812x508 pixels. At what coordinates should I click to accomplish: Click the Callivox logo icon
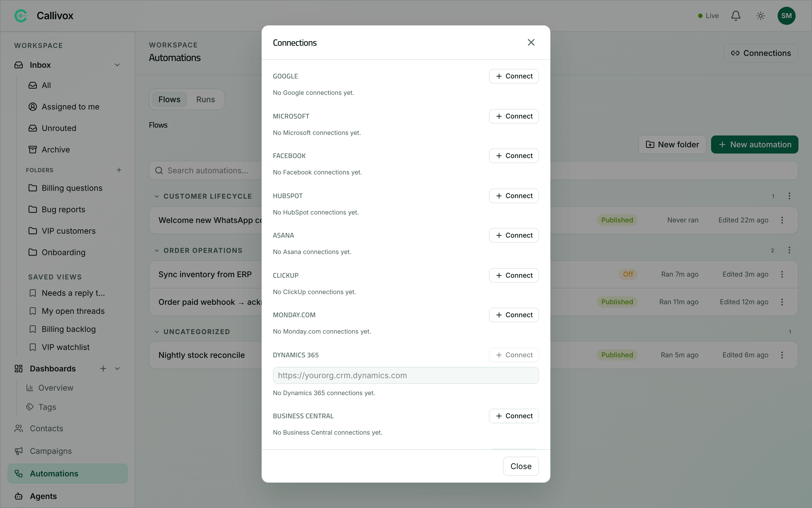click(x=21, y=16)
